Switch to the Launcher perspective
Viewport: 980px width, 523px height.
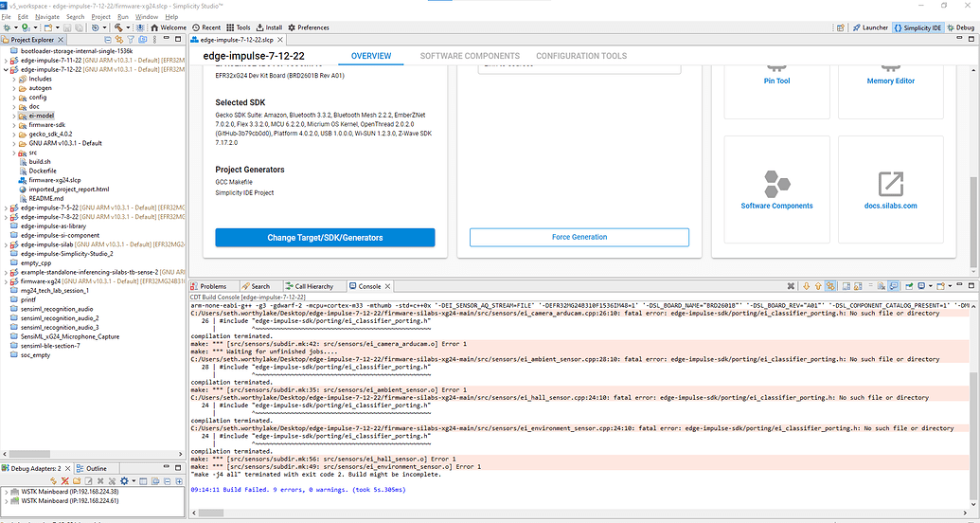pyautogui.click(x=870, y=27)
